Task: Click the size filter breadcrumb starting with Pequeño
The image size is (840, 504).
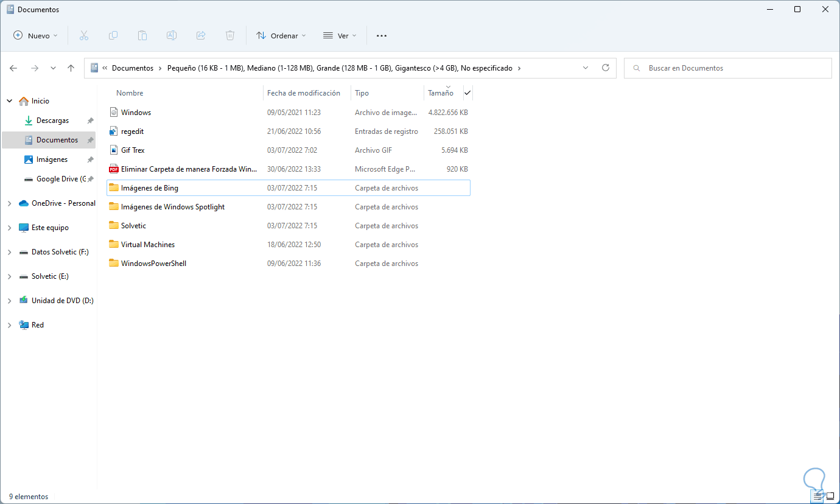Action: (x=340, y=68)
